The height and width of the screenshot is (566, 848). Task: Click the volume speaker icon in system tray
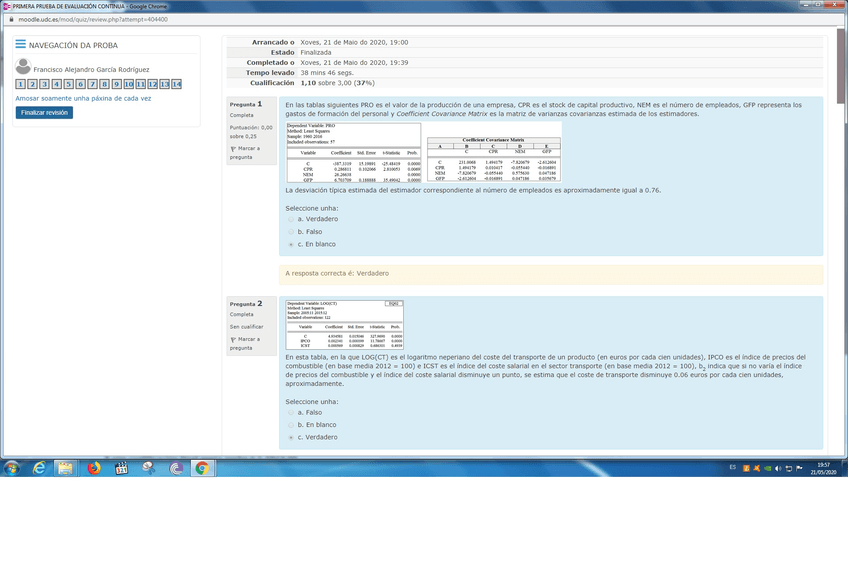click(x=778, y=468)
